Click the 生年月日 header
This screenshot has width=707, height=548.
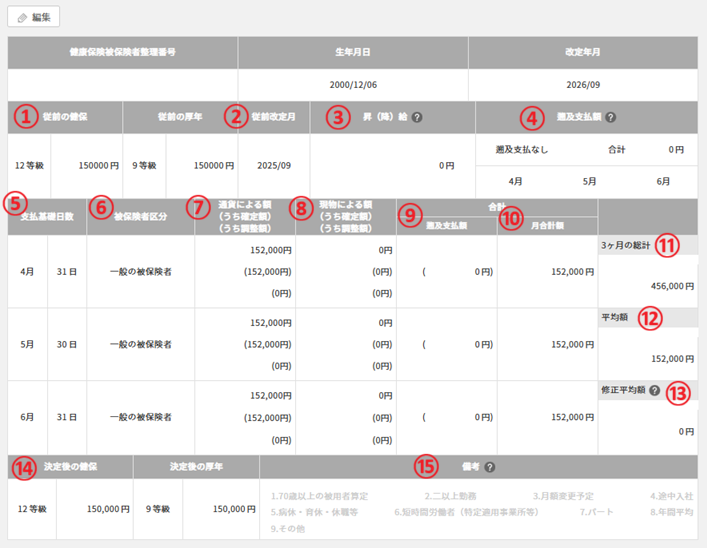point(353,52)
